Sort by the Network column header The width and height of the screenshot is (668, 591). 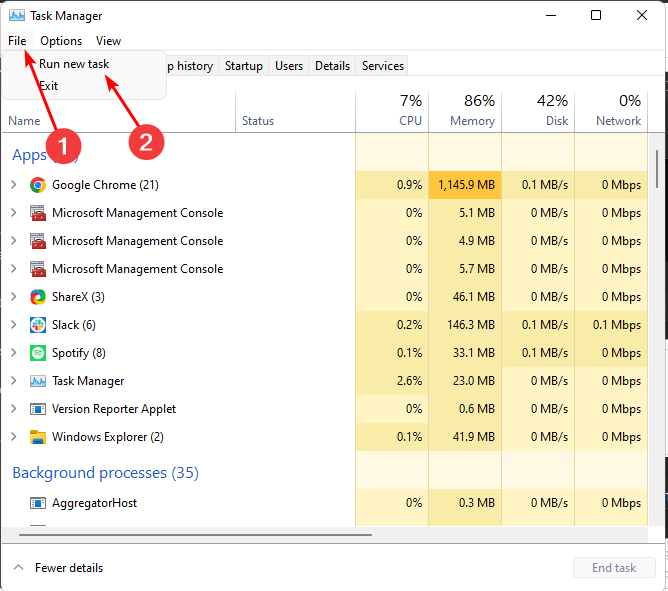pyautogui.click(x=611, y=112)
